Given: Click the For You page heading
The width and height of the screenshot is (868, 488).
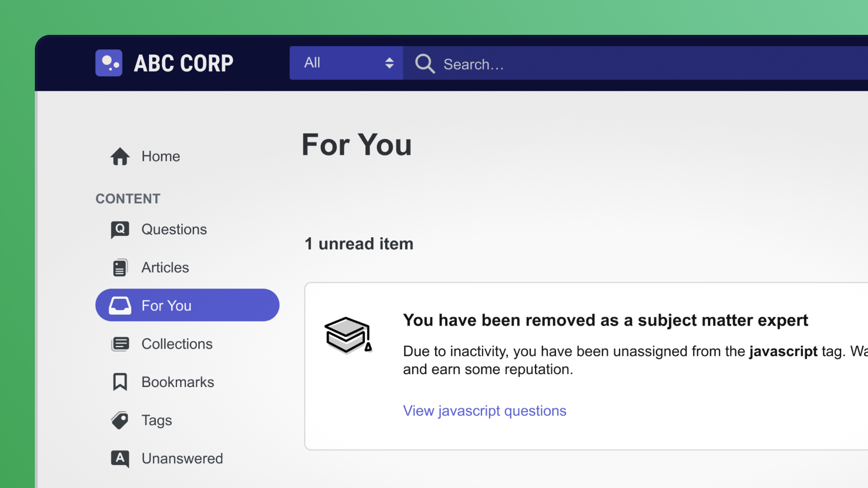Looking at the screenshot, I should click(357, 145).
